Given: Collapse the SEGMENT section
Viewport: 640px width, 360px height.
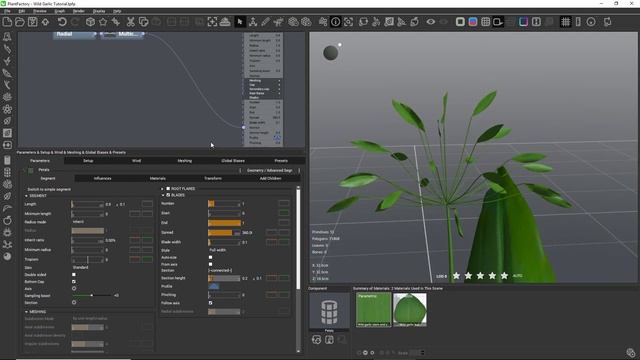Looking at the screenshot, I should click(27, 196).
